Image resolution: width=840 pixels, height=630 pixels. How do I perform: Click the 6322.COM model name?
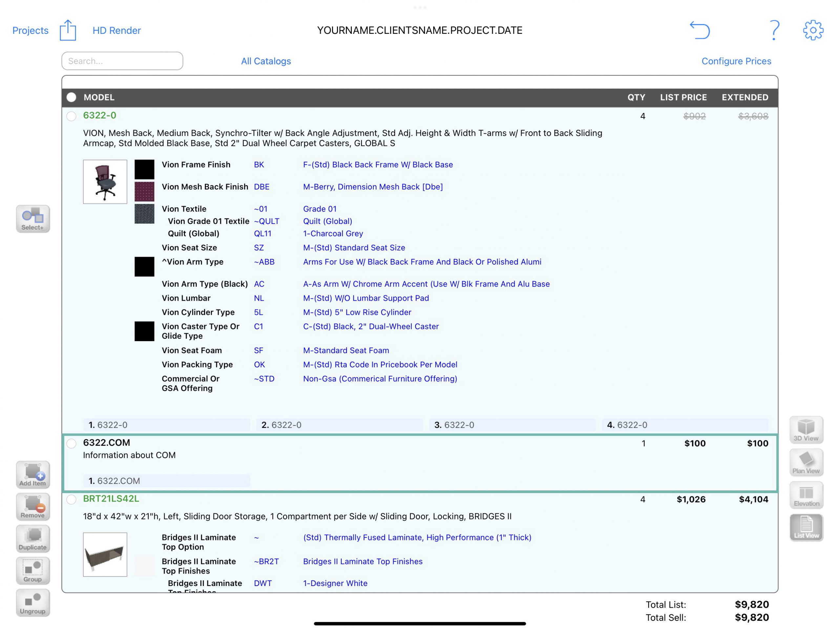106,443
